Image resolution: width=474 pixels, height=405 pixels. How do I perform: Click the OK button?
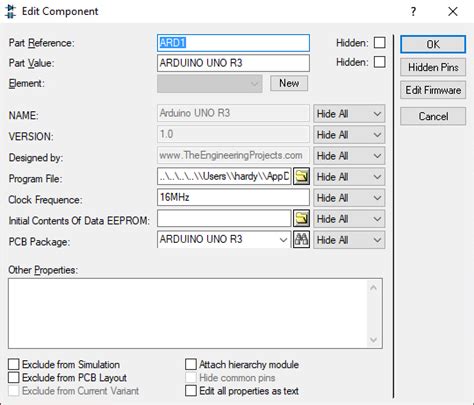point(433,44)
